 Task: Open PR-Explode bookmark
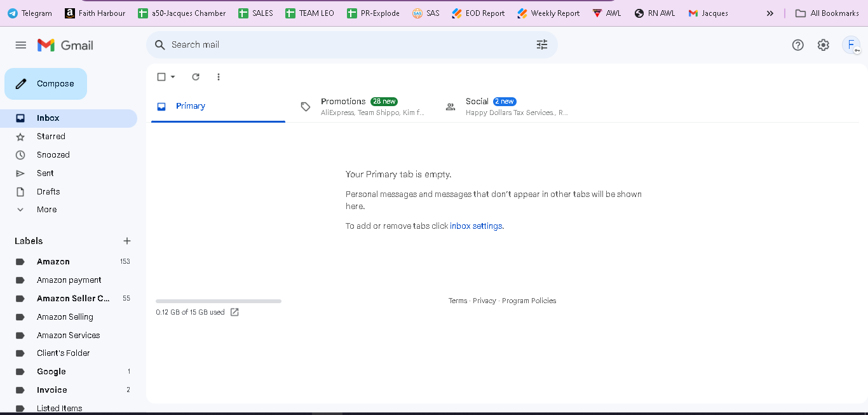point(373,13)
